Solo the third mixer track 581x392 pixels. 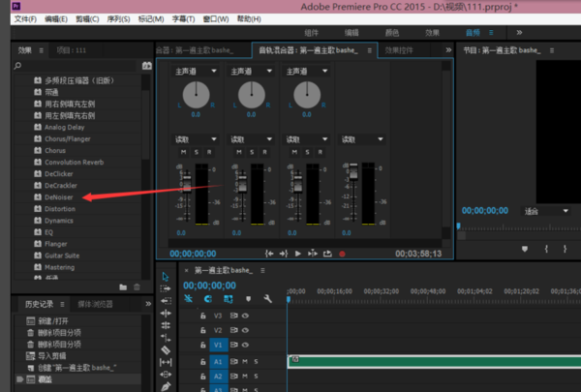coord(307,152)
